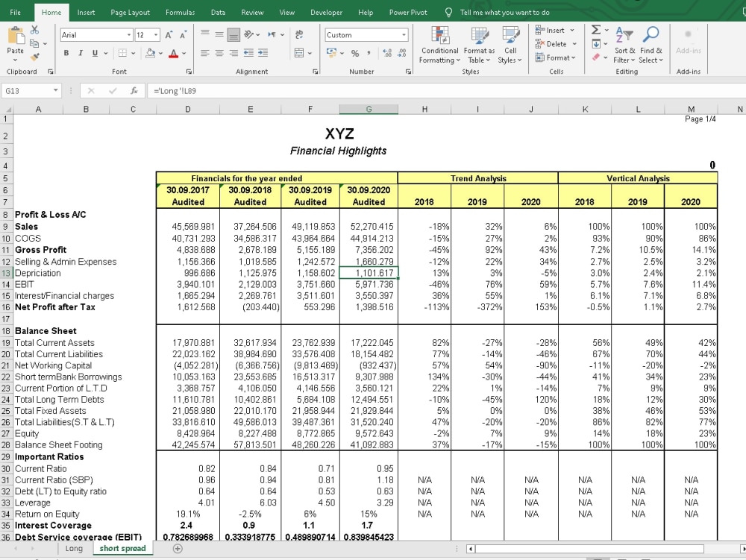Click the Copy icon
This screenshot has height=560, width=746.
[34, 44]
